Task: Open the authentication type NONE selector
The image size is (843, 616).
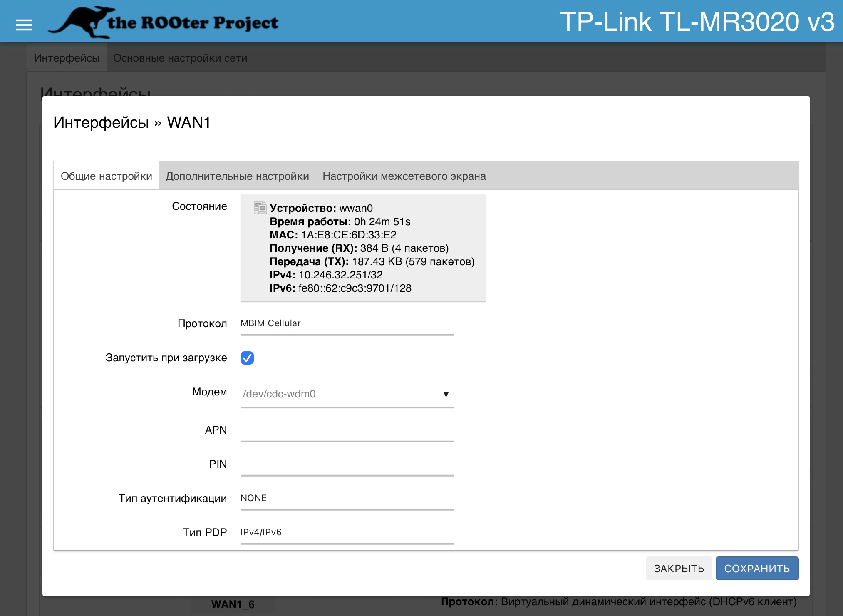Action: pyautogui.click(x=346, y=499)
